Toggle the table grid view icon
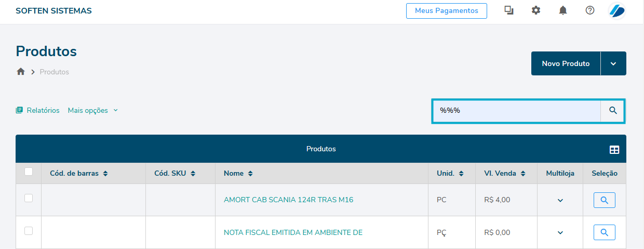 pyautogui.click(x=614, y=150)
